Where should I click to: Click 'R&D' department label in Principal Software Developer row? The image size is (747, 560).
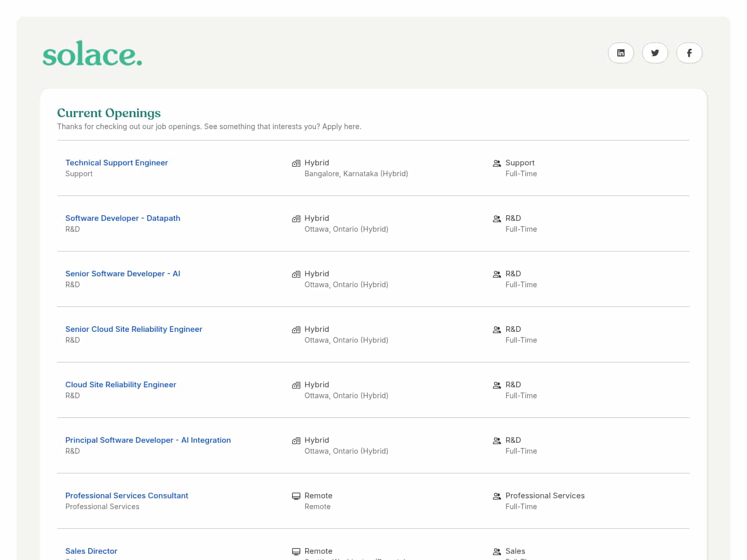(514, 440)
